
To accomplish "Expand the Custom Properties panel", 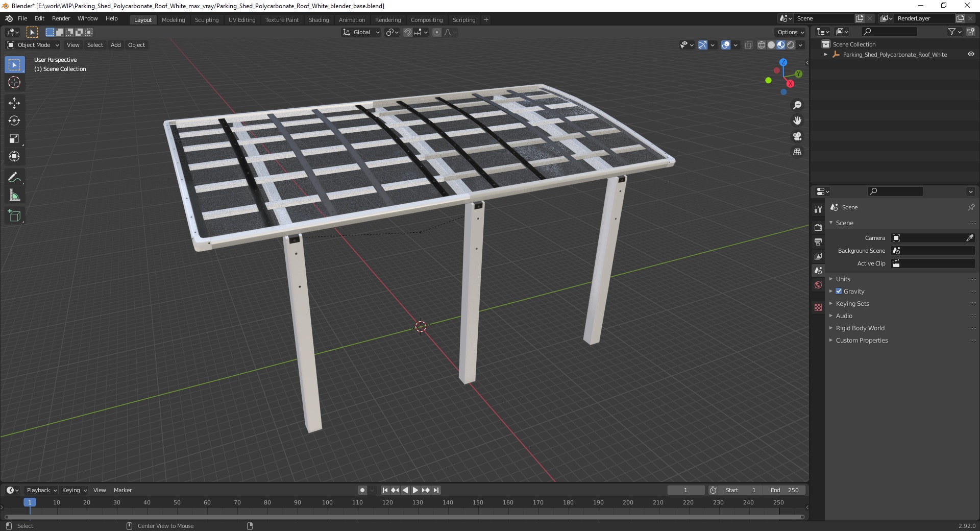I will [862, 340].
